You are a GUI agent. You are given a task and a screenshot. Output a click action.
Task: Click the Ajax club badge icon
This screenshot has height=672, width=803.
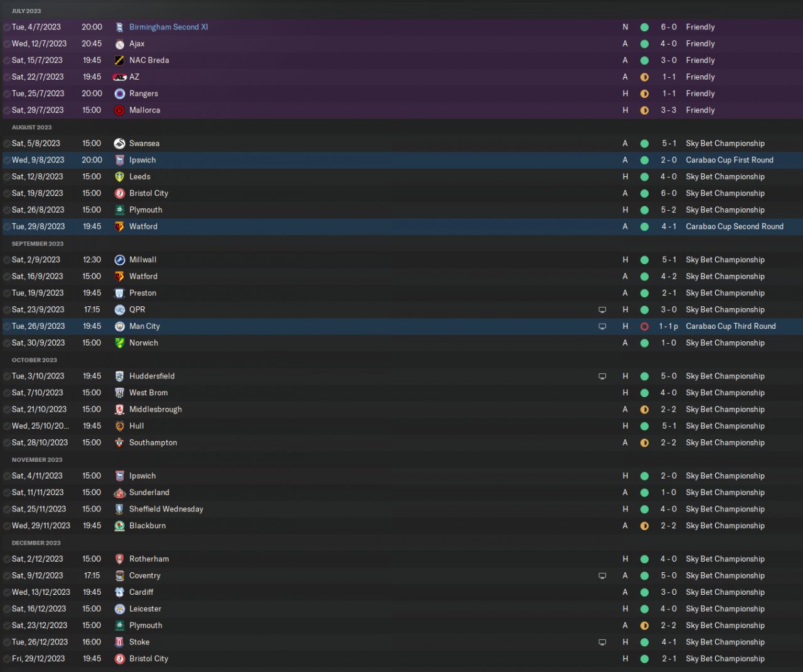119,44
